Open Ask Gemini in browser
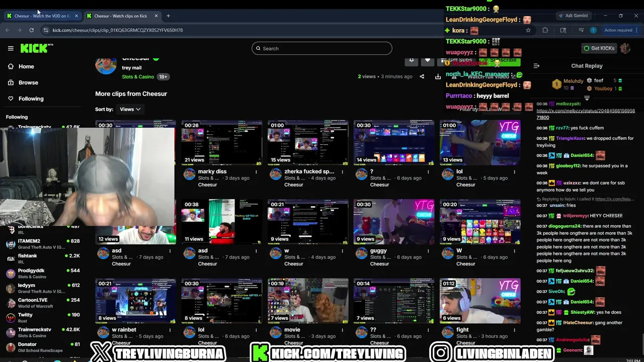The image size is (644, 362). tap(573, 16)
